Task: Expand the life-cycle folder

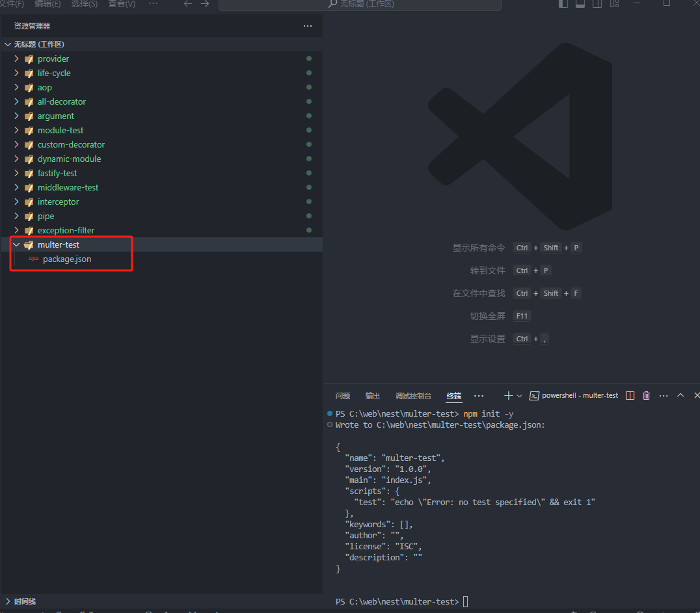Action: pos(16,73)
